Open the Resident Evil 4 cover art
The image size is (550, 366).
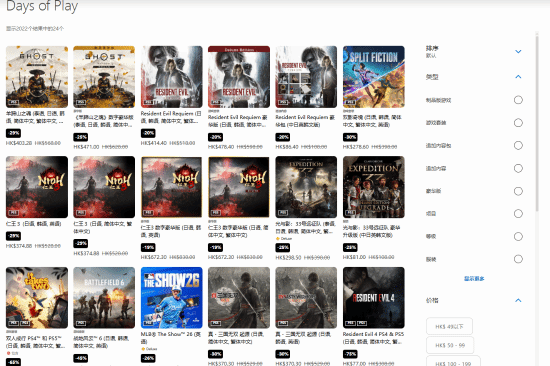coord(374,298)
